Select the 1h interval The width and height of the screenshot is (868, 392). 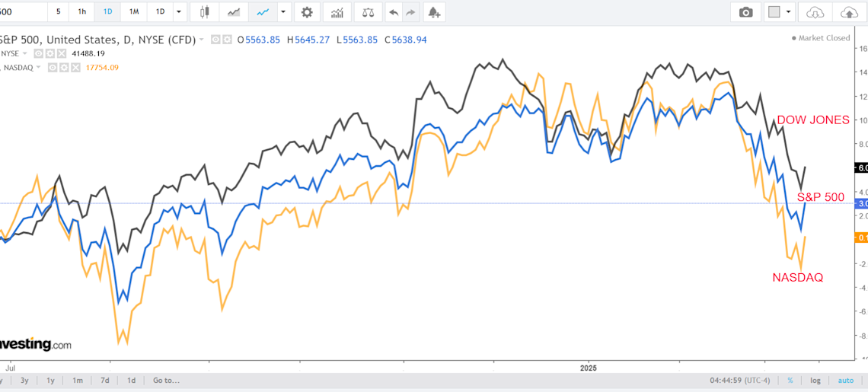click(81, 11)
